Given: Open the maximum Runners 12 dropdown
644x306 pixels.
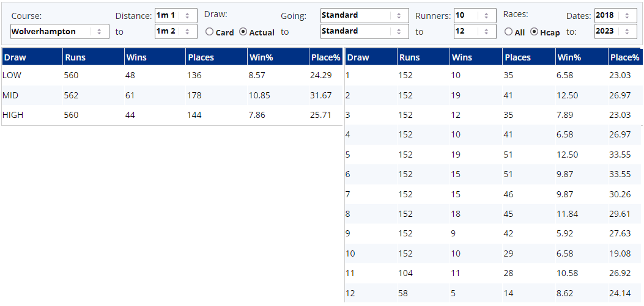Looking at the screenshot, I should point(475,31).
